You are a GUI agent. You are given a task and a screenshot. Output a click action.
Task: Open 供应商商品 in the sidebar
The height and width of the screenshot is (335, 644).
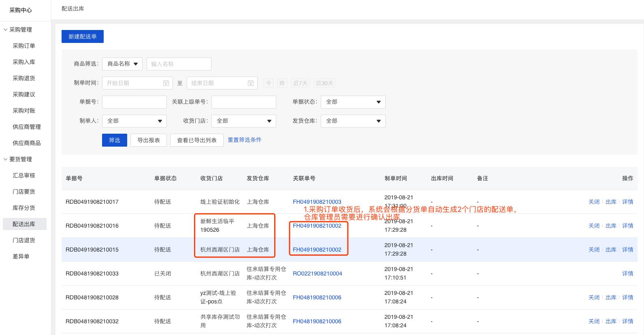[x=27, y=143]
